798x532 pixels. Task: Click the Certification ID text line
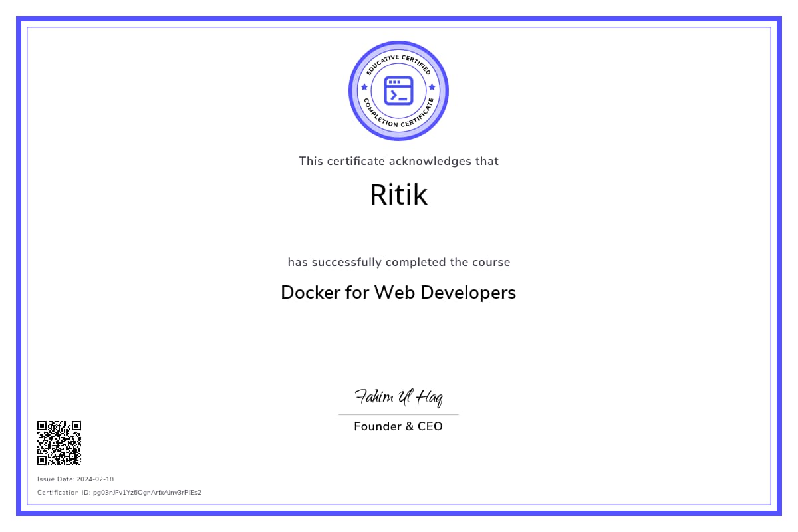[x=119, y=493]
